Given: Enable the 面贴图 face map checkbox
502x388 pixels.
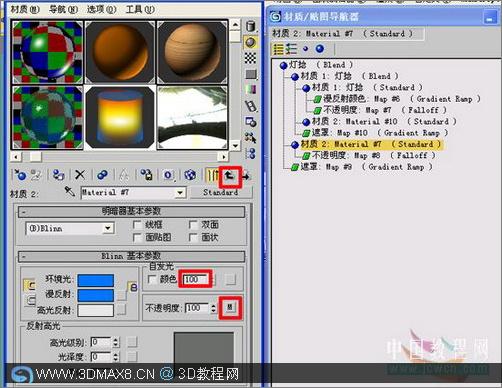Looking at the screenshot, I should [137, 237].
